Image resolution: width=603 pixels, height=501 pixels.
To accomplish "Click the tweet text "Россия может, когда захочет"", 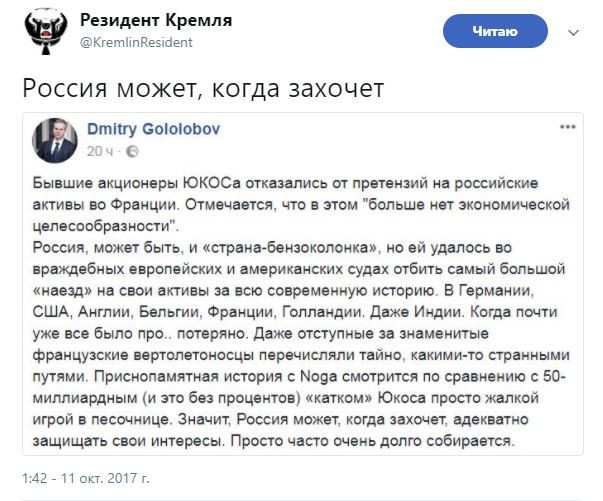I will pyautogui.click(x=202, y=88).
